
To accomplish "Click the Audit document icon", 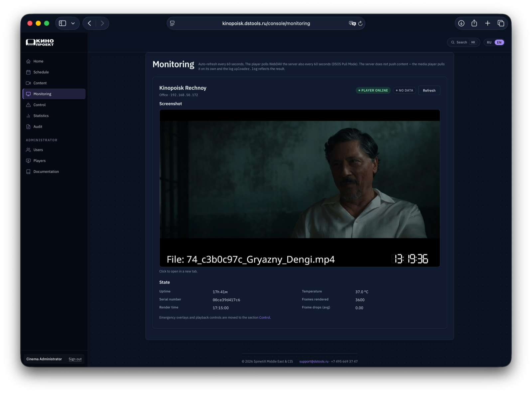I will pyautogui.click(x=28, y=127).
